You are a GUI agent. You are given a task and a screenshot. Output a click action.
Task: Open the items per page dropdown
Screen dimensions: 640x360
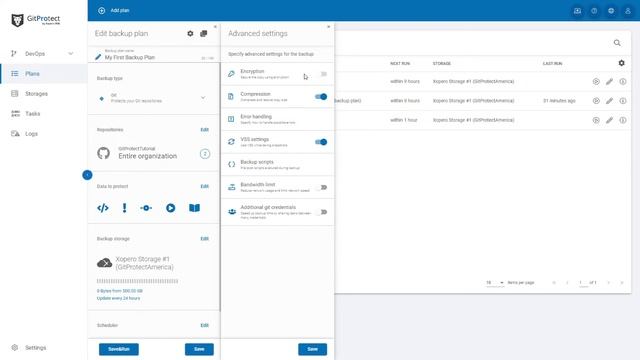(x=495, y=283)
